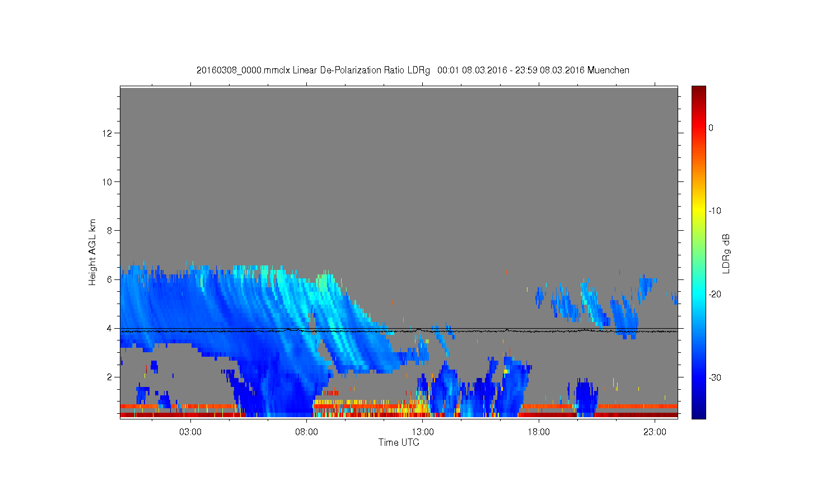The image size is (840, 504).
Task: Click the colorbar value label -30
Action: [715, 378]
